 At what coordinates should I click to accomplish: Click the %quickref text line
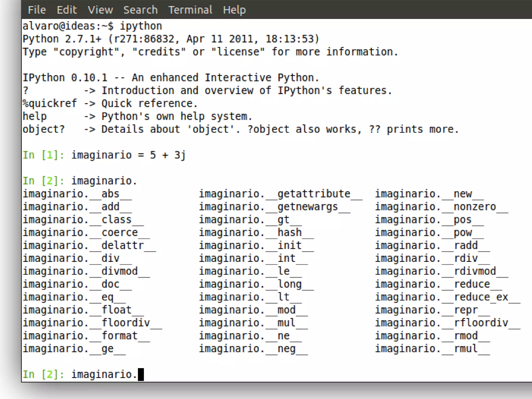coord(110,104)
